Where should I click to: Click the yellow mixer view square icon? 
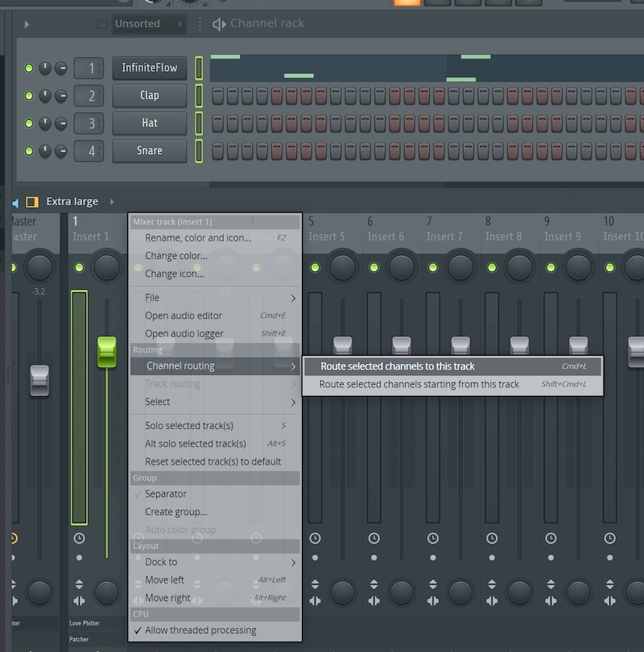click(x=32, y=202)
